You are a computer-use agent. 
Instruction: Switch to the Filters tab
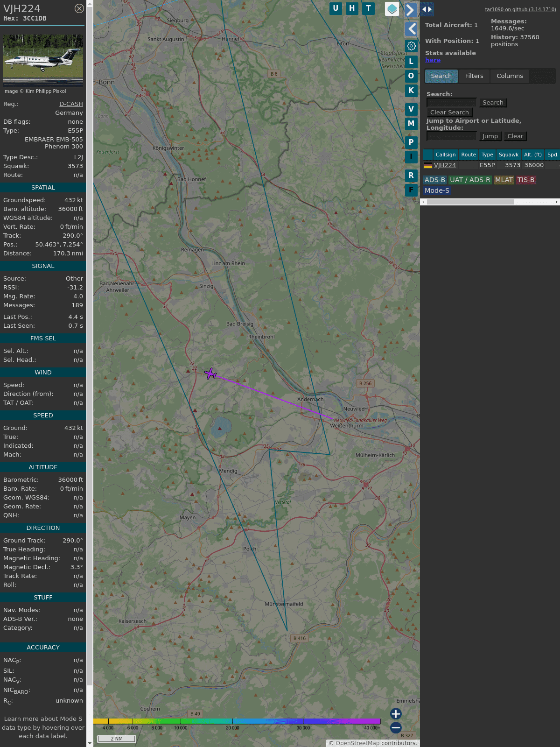(474, 76)
